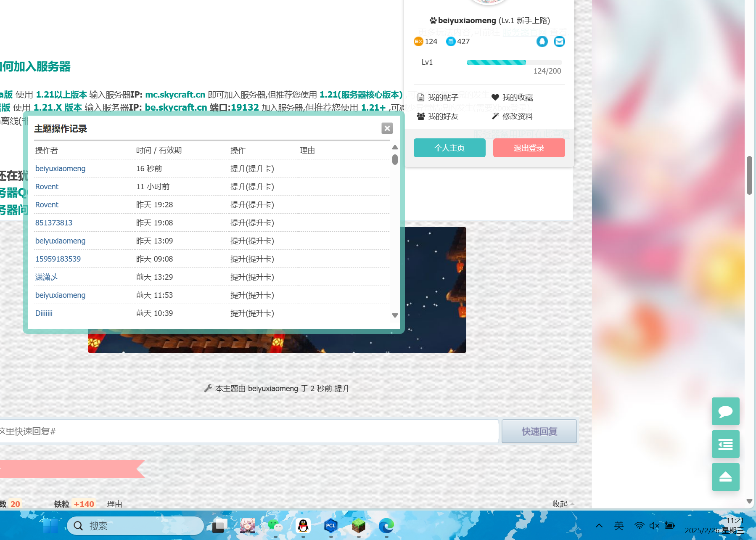Image resolution: width=756 pixels, height=540 pixels.
Task: Open 我的帖子 link
Action: click(x=438, y=98)
